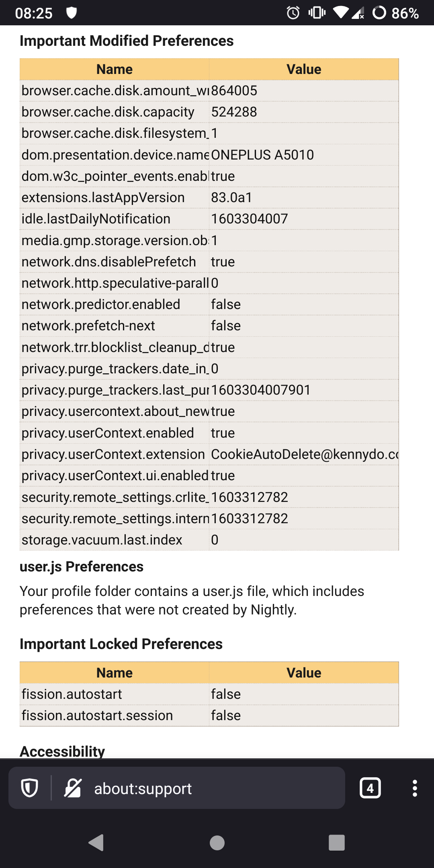Select the browser.cache.disk.capacity row
The width and height of the screenshot is (434, 868).
tap(113, 112)
